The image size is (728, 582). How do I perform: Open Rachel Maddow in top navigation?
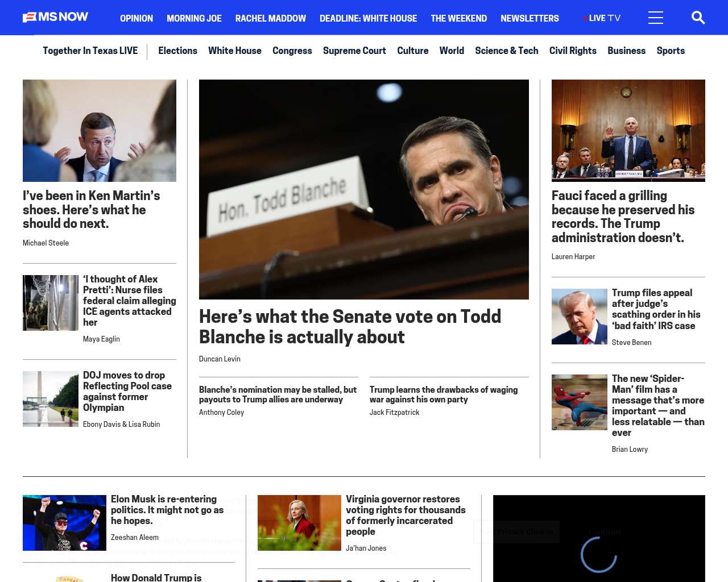coord(271,18)
